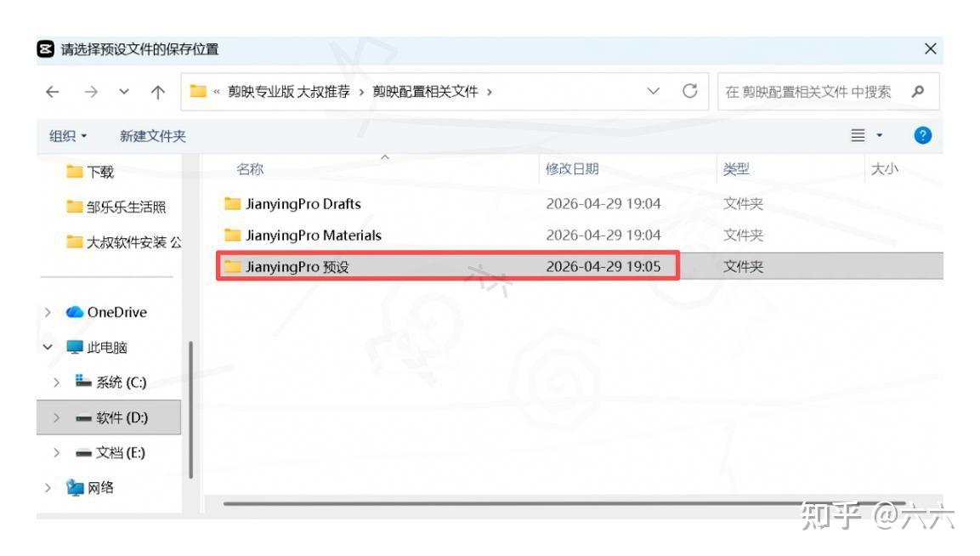This screenshot has width=980, height=556.
Task: Select 文档 (E:) drive
Action: 120,452
